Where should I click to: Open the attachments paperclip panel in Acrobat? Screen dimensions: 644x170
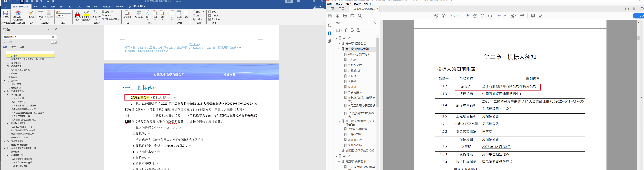330,41
